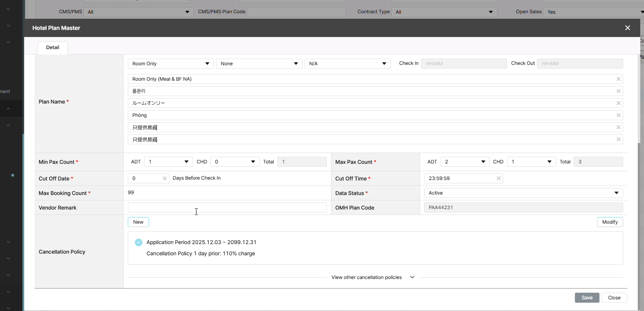
Task: Open the Room Only meal plan dropdown
Action: point(171,64)
